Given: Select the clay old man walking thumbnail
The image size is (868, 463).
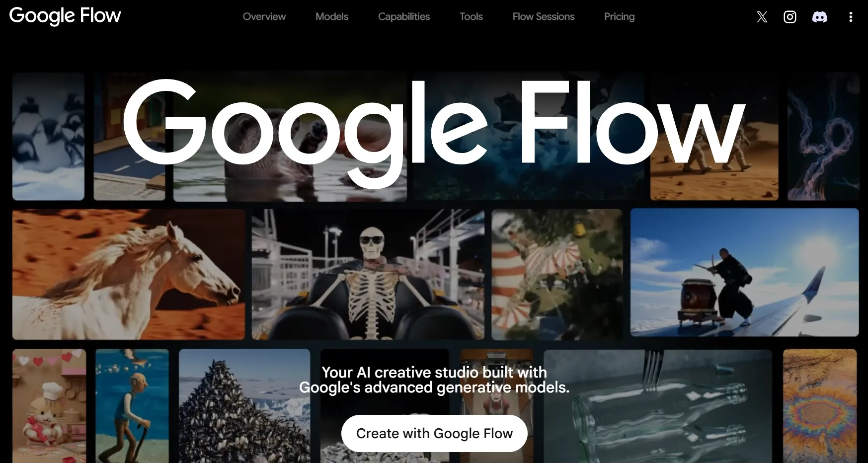Looking at the screenshot, I should [132, 406].
